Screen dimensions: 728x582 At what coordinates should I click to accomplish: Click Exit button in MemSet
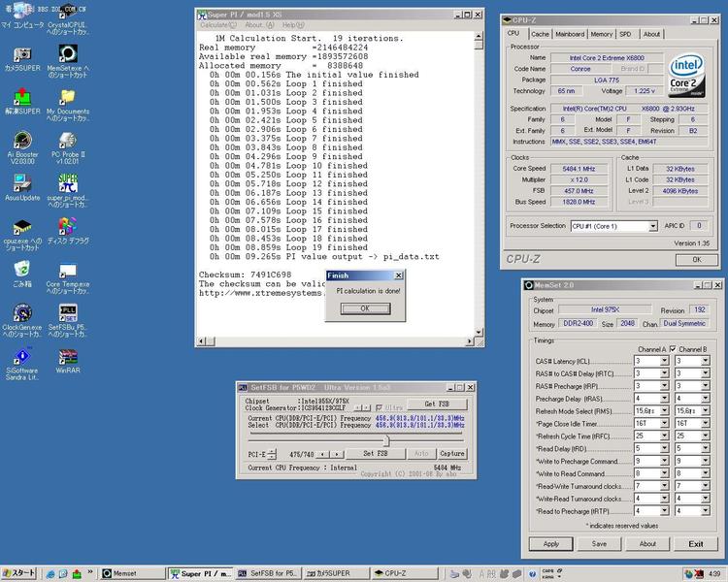[x=696, y=543]
